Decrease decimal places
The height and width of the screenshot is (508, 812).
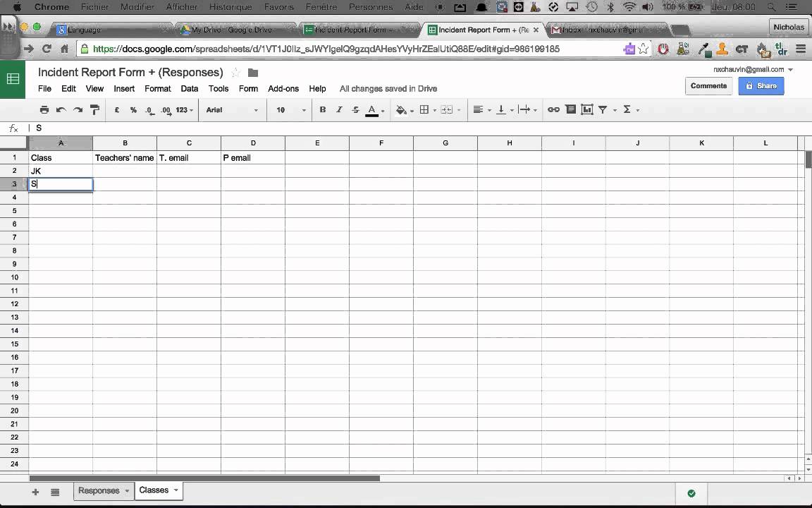point(149,110)
